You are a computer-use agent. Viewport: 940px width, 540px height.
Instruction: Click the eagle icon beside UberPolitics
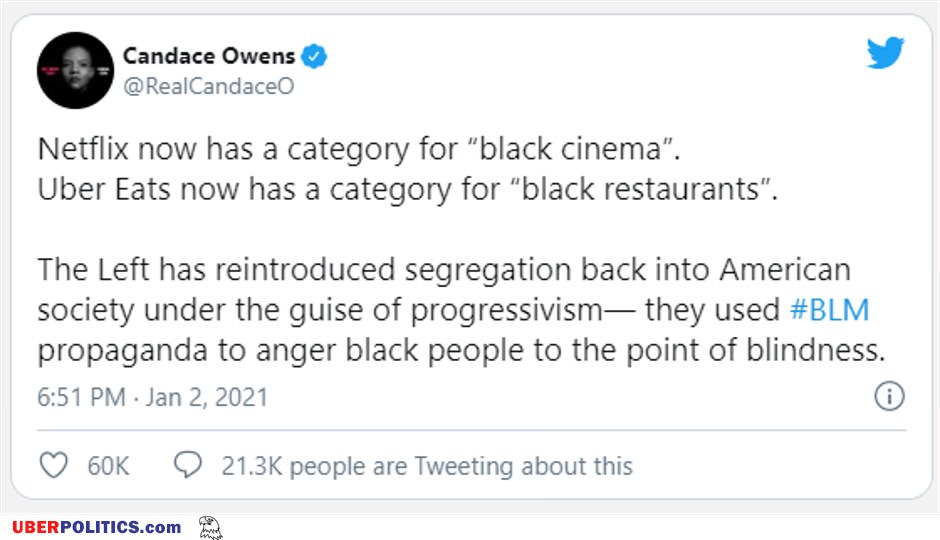(210, 527)
